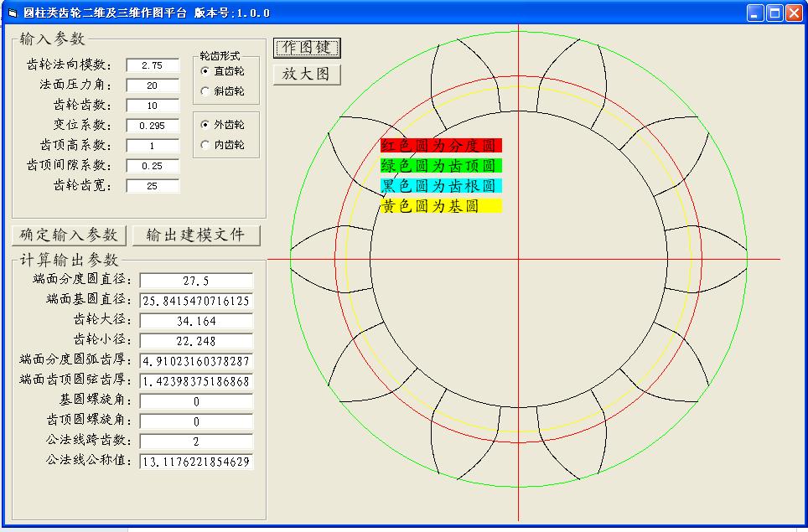Click the 齿顶圆螺旋角 output field
Viewport: 808px width, 532px height.
click(x=196, y=421)
